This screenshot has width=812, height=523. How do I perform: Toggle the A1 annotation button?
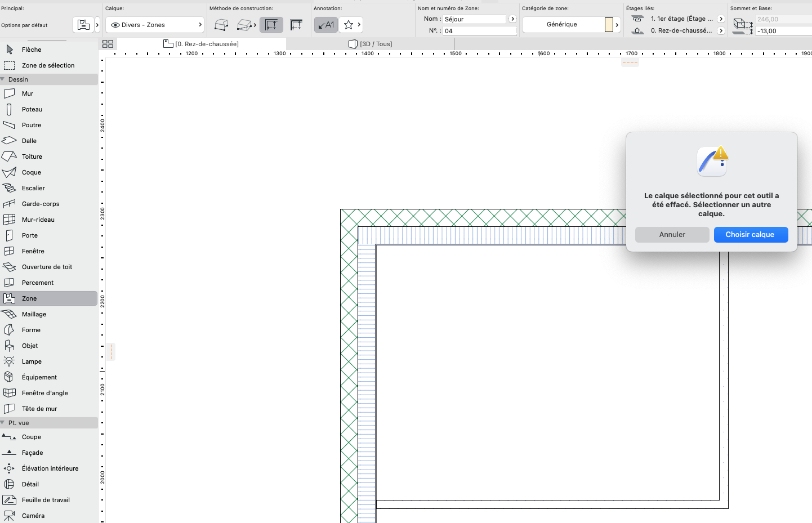[x=326, y=25]
